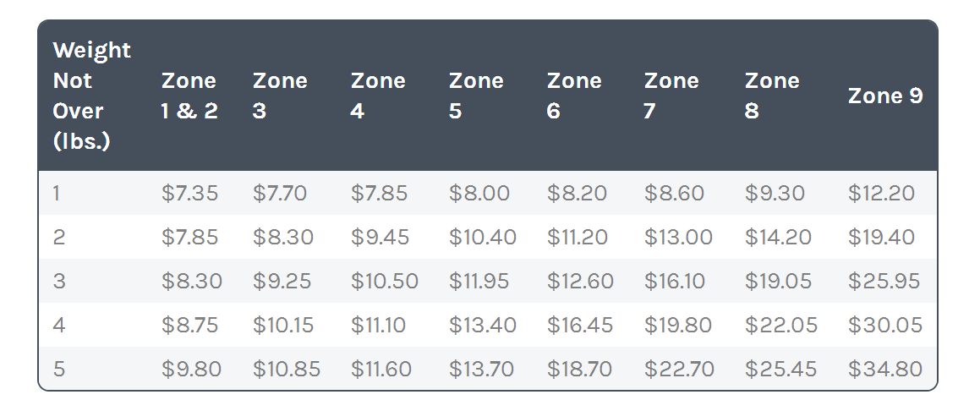Image resolution: width=980 pixels, height=411 pixels.
Task: Select the Zone 5 column header
Action: click(476, 96)
